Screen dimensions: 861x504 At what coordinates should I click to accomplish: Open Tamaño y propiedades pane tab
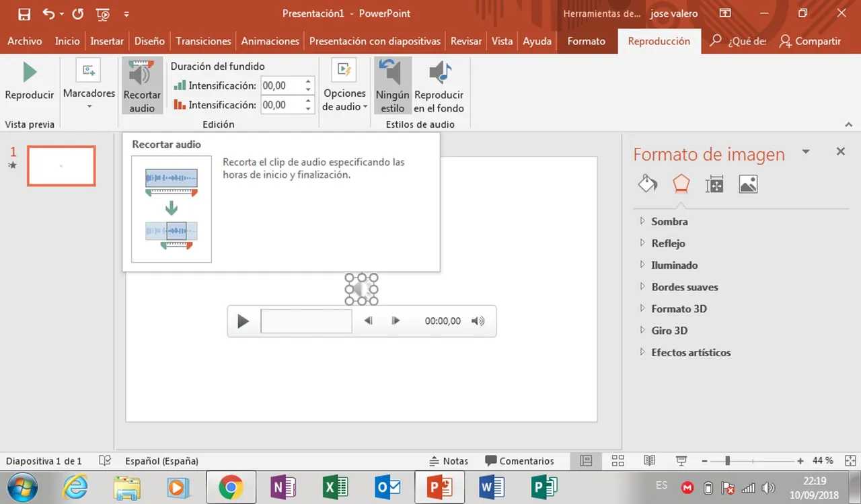pos(714,184)
